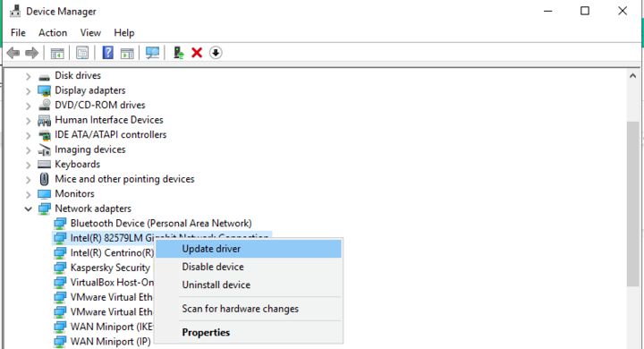The height and width of the screenshot is (349, 644).
Task: Click the Keyboards category icon
Action: (44, 165)
